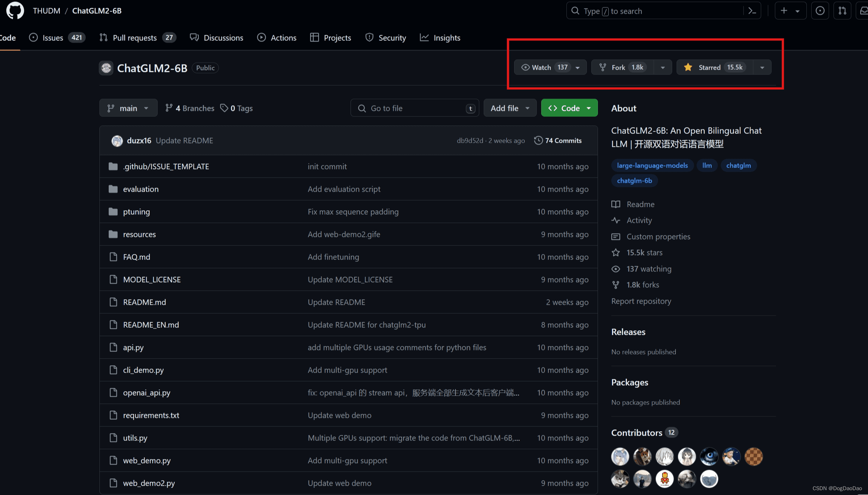Image resolution: width=868 pixels, height=495 pixels.
Task: Open the Fork options dropdown arrow
Action: point(663,68)
